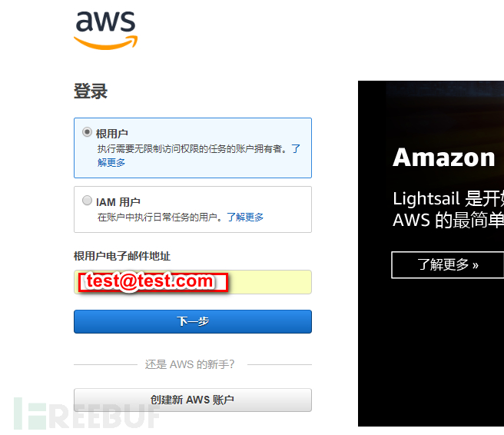Click the Amazon heading in the banner

click(444, 158)
